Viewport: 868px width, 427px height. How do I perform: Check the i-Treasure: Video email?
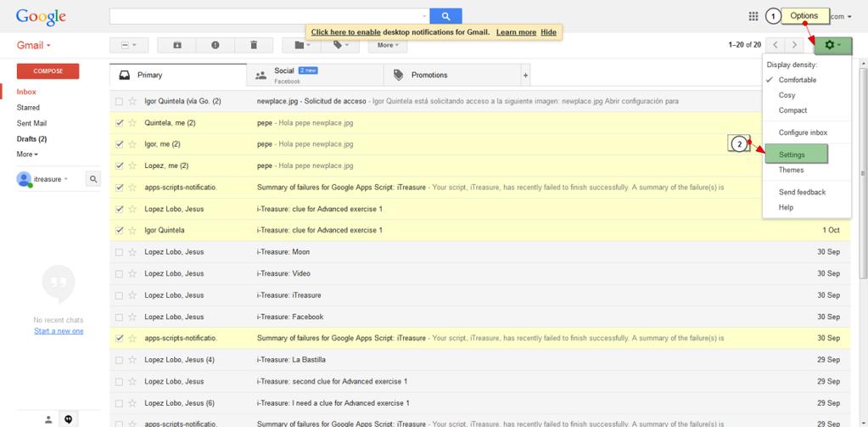click(119, 273)
